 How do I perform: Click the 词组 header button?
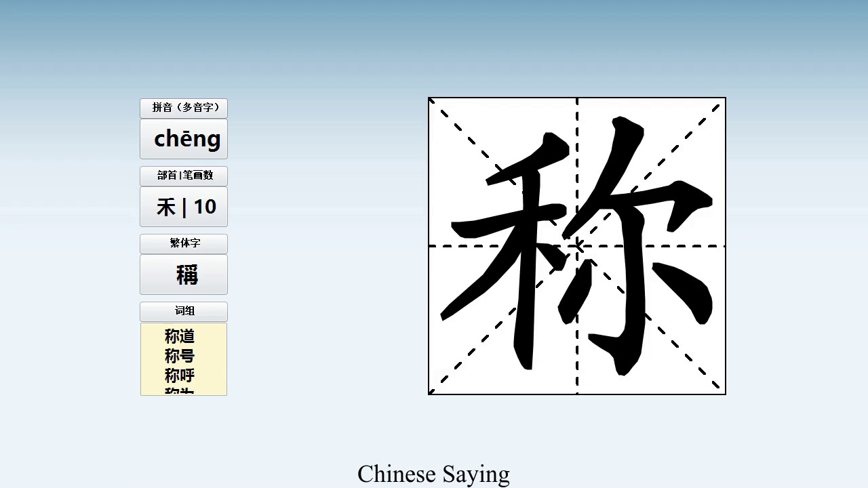click(184, 311)
